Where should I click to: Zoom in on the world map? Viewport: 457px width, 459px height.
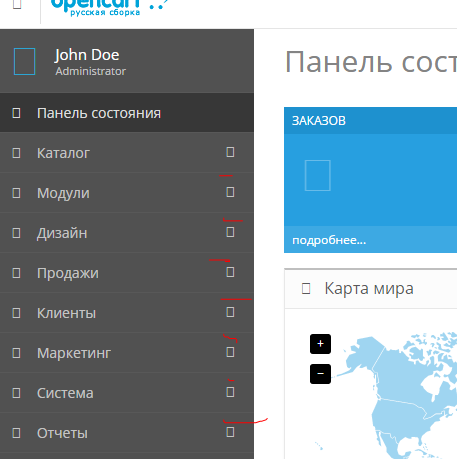pyautogui.click(x=320, y=344)
